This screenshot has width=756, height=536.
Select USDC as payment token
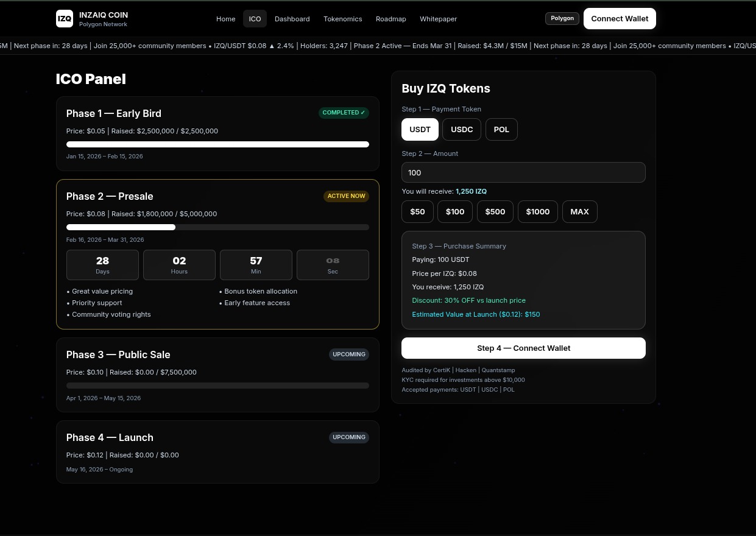coord(461,129)
